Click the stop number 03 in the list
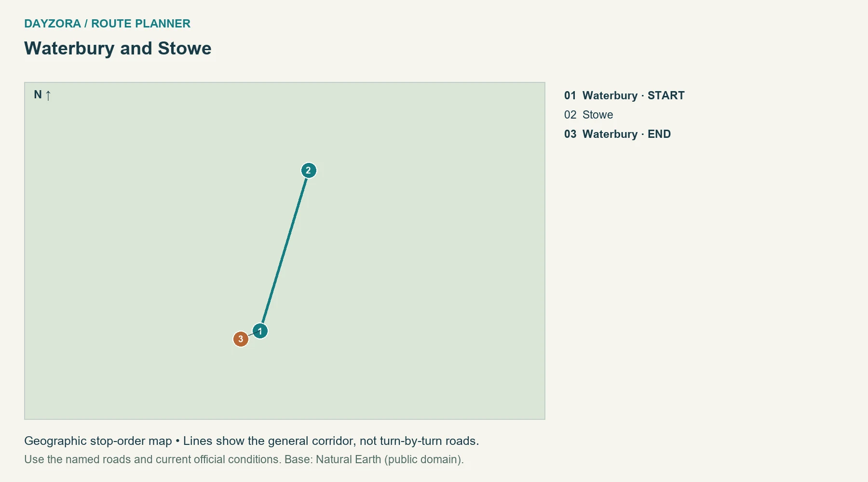The height and width of the screenshot is (482, 868). click(x=570, y=134)
